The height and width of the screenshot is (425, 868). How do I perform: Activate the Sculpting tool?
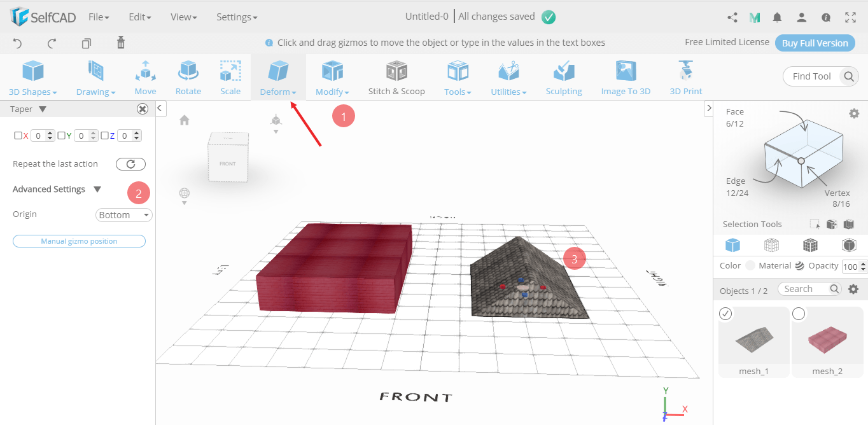(563, 76)
